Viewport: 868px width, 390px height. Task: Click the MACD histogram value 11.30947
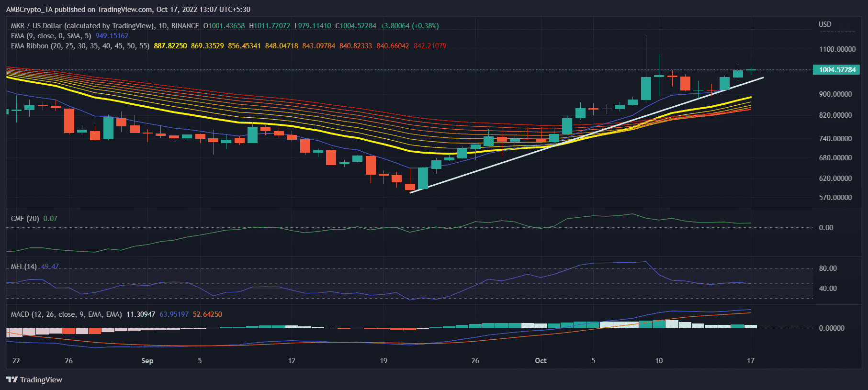pos(141,314)
